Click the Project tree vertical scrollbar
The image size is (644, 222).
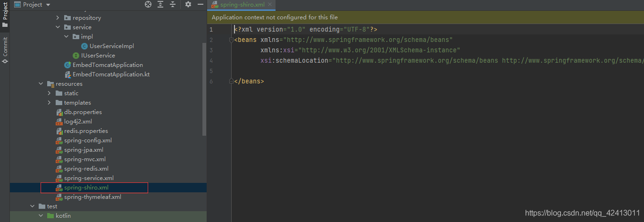pyautogui.click(x=204, y=90)
